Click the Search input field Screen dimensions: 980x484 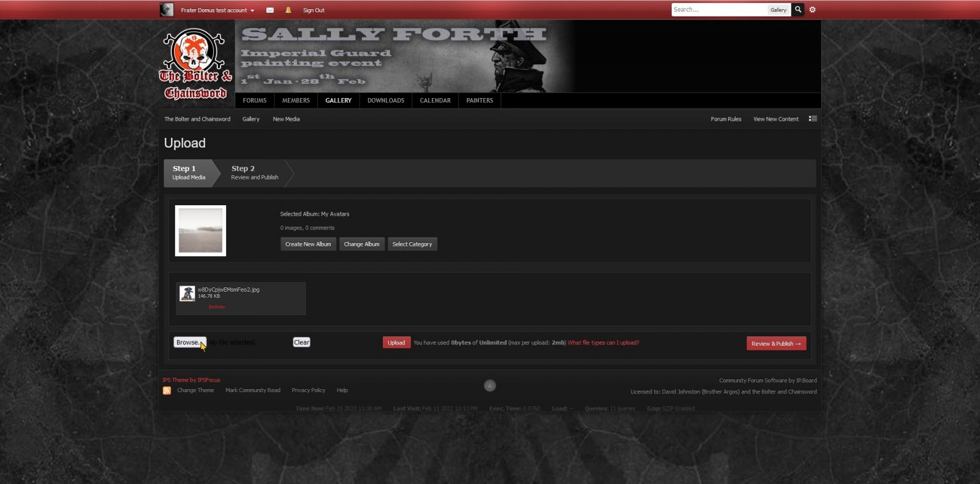[x=719, y=10]
